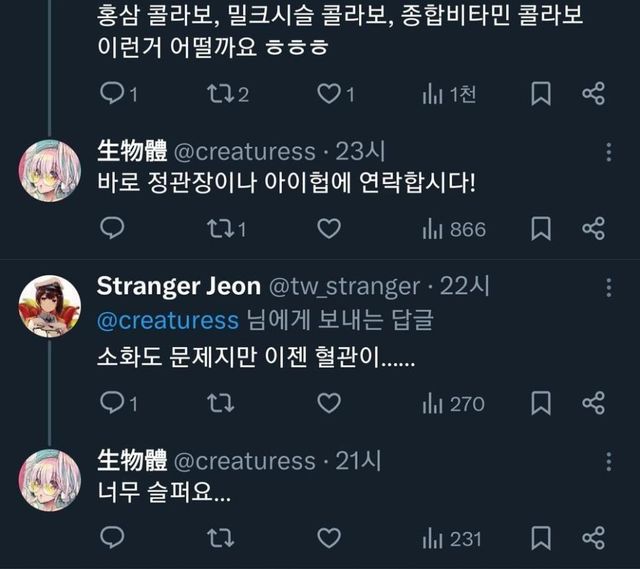The height and width of the screenshot is (569, 640).
Task: Share Stranger Jeon's tweet
Action: pyautogui.click(x=594, y=403)
